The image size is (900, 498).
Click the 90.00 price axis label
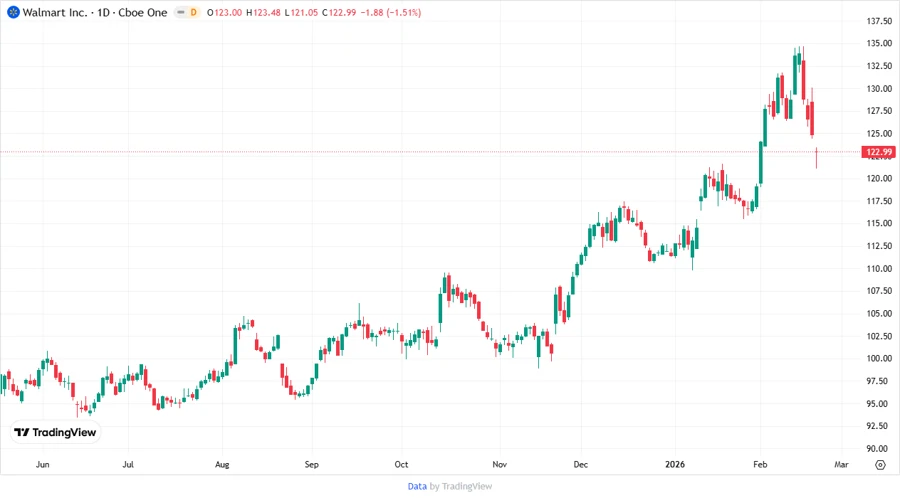click(x=879, y=449)
